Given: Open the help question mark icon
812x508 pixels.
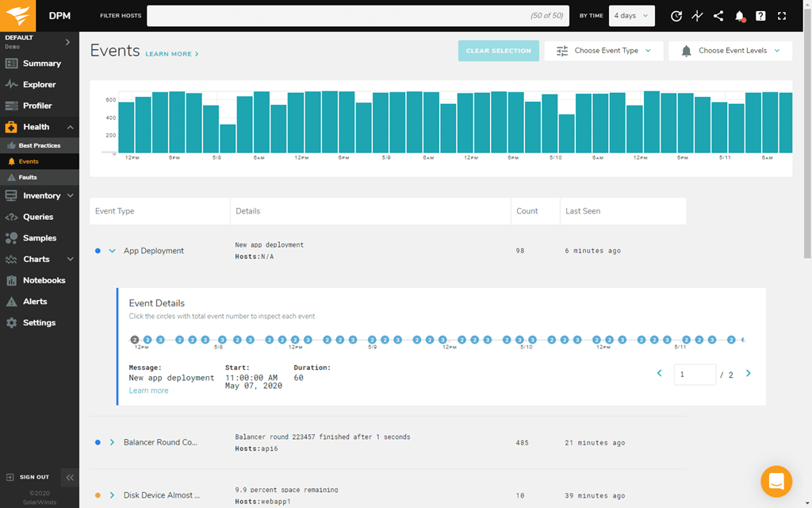Looking at the screenshot, I should click(760, 16).
